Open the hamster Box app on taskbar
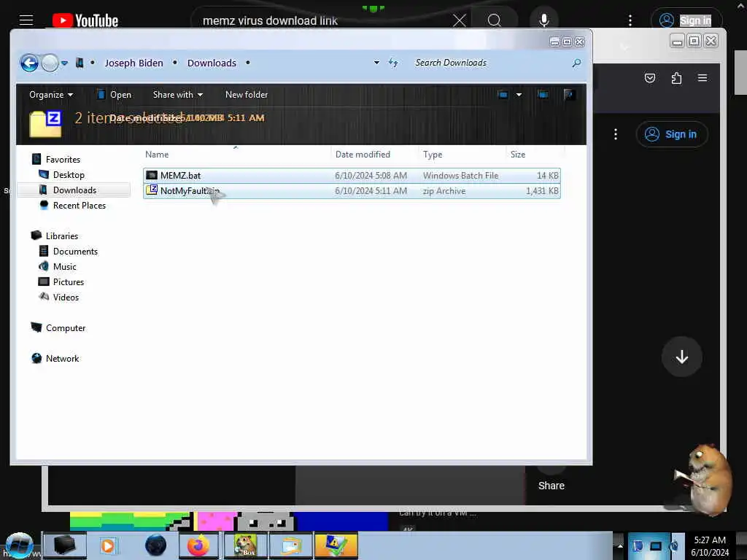The image size is (747, 560). coord(244,545)
